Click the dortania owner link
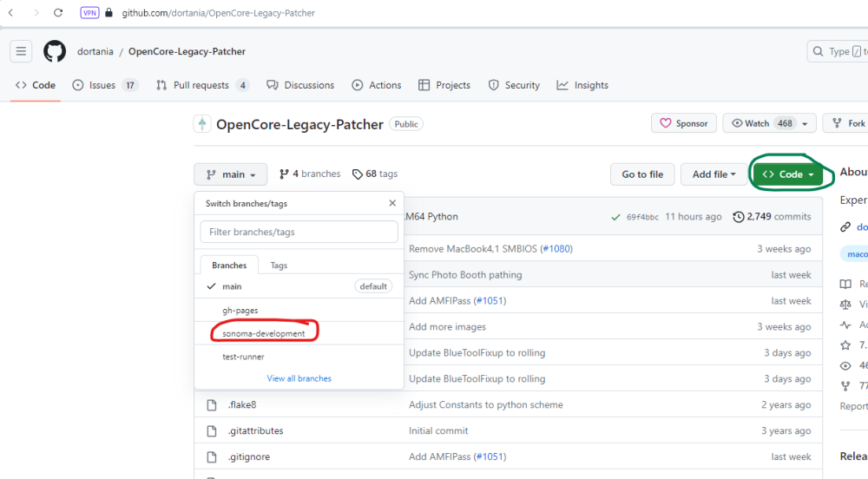This screenshot has height=479, width=868. click(x=95, y=51)
